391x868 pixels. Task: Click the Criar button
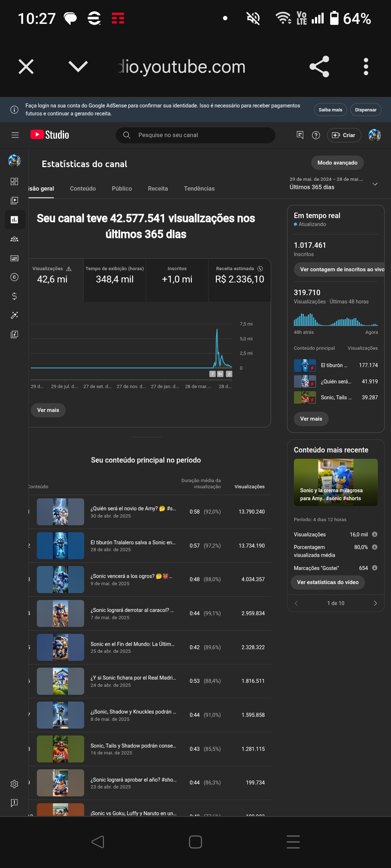344,135
